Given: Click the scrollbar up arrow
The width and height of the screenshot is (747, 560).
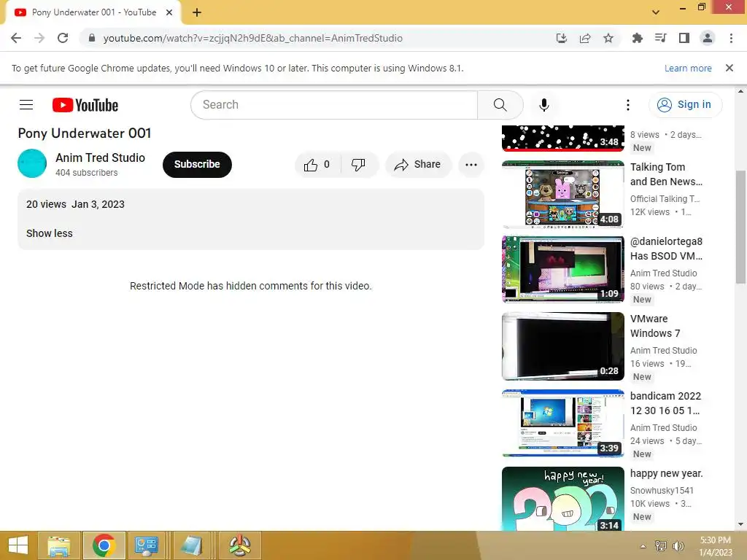Looking at the screenshot, I should [741, 90].
